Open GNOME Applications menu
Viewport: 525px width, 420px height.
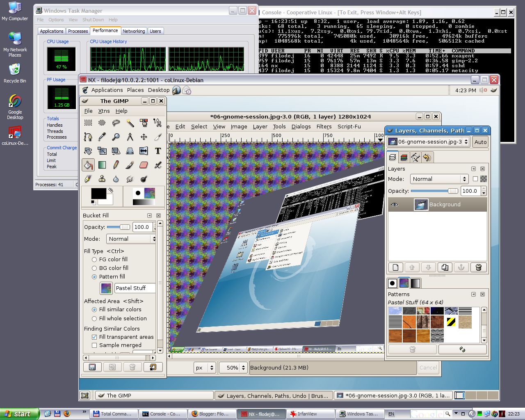[107, 90]
